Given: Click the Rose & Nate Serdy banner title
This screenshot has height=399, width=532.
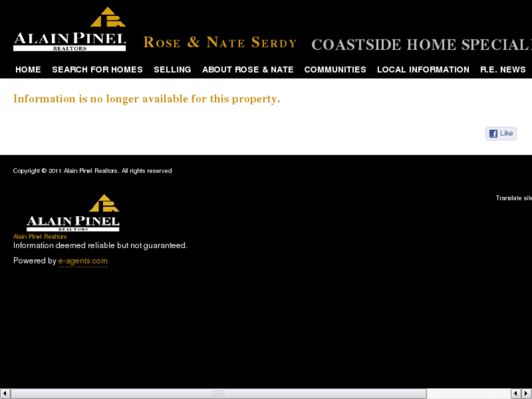Looking at the screenshot, I should 220,42.
